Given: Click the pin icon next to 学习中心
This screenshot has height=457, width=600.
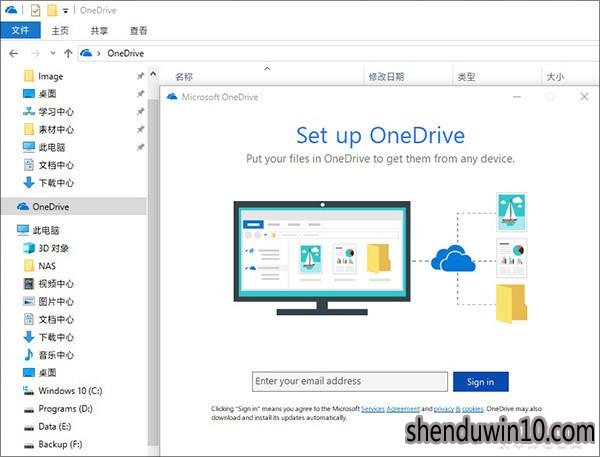Looking at the screenshot, I should pos(140,111).
